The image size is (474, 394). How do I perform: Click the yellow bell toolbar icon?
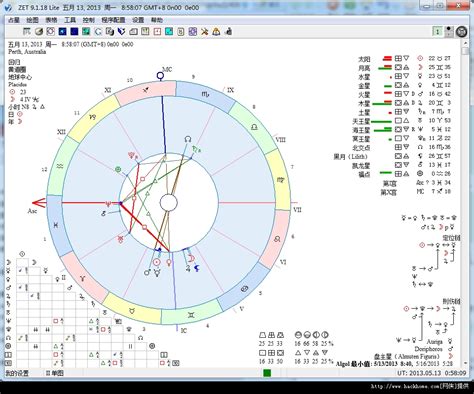216,32
